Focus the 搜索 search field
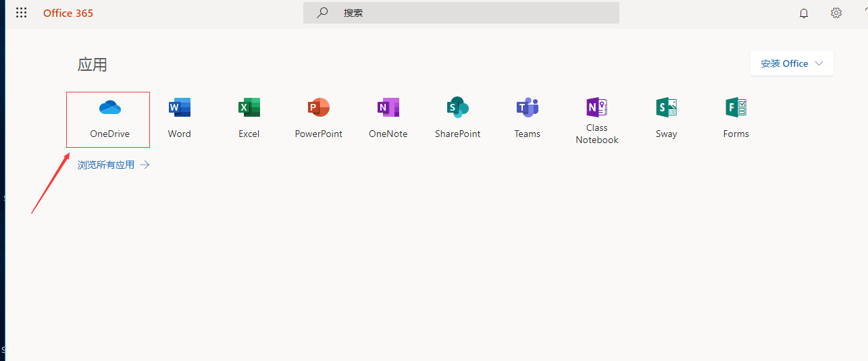The width and height of the screenshot is (868, 361). click(x=461, y=13)
